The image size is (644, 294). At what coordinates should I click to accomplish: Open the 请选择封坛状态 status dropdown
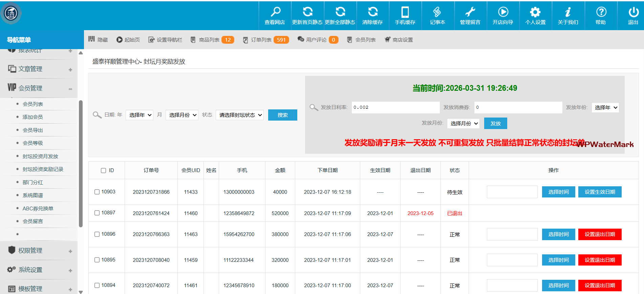click(x=240, y=115)
